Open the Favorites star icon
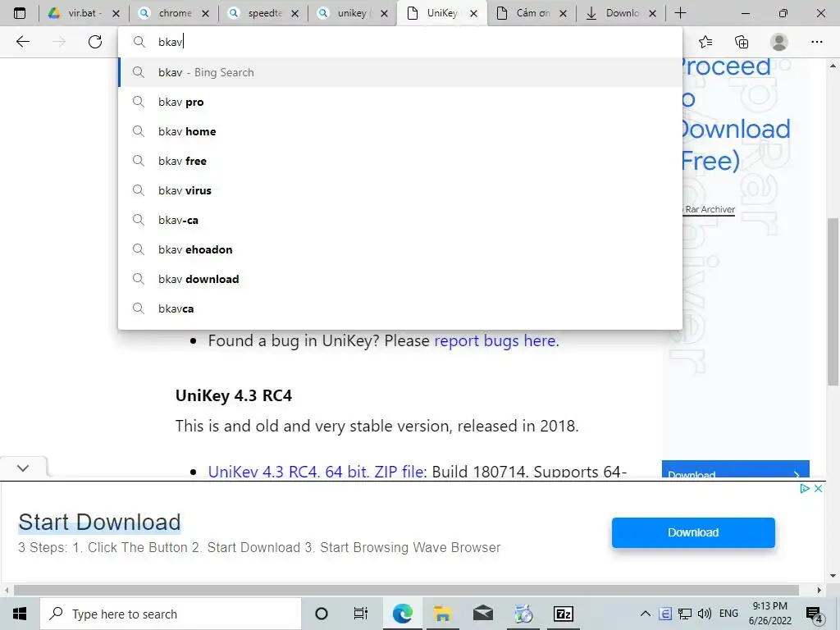This screenshot has width=840, height=630. pos(705,42)
